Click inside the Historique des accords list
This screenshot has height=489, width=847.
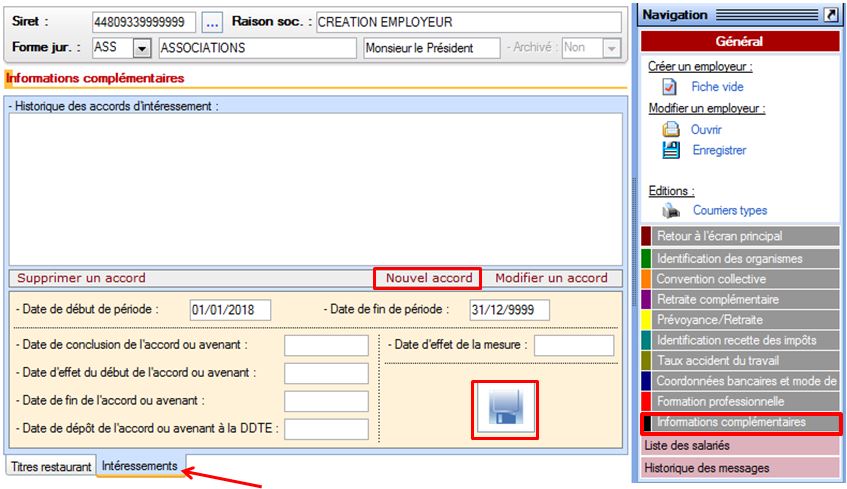(315, 189)
